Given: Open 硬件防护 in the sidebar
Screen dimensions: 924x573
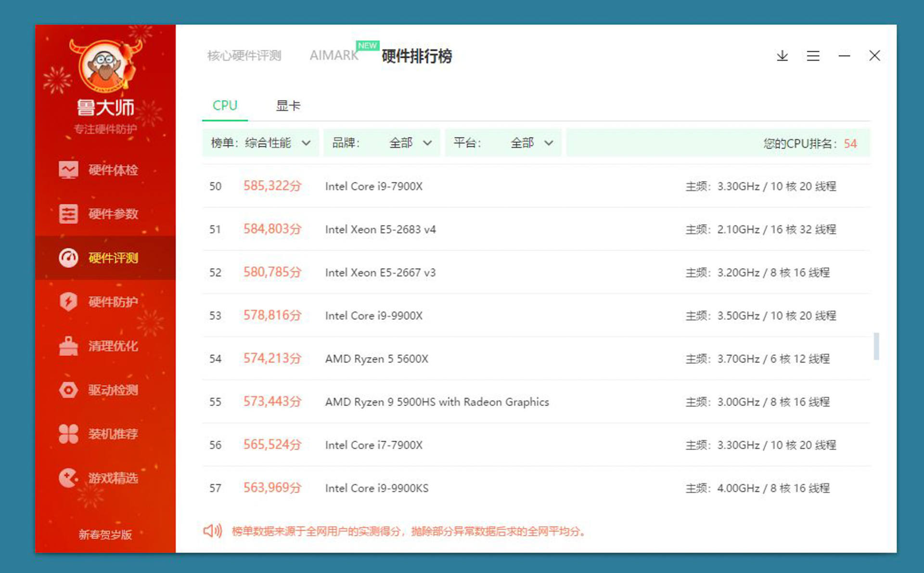Looking at the screenshot, I should pyautogui.click(x=105, y=302).
